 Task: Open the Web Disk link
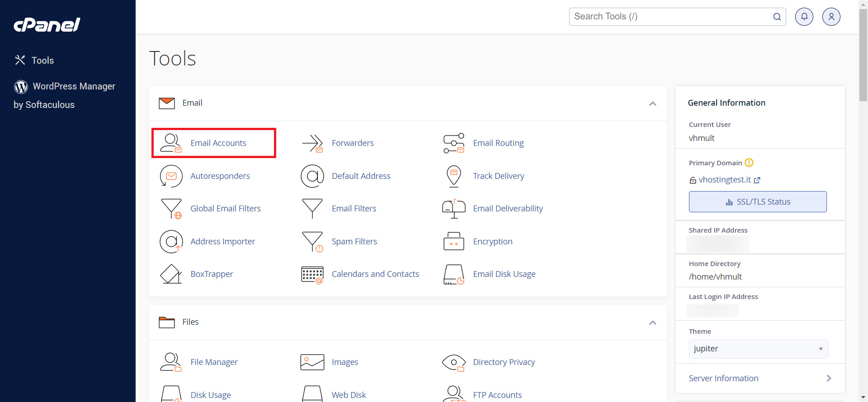349,395
